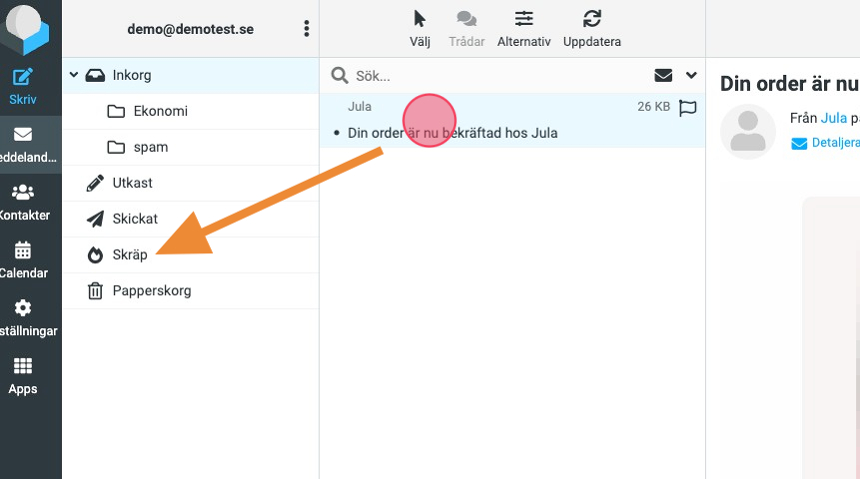Open account menu with three dots
This screenshot has height=479, width=860.
306,29
